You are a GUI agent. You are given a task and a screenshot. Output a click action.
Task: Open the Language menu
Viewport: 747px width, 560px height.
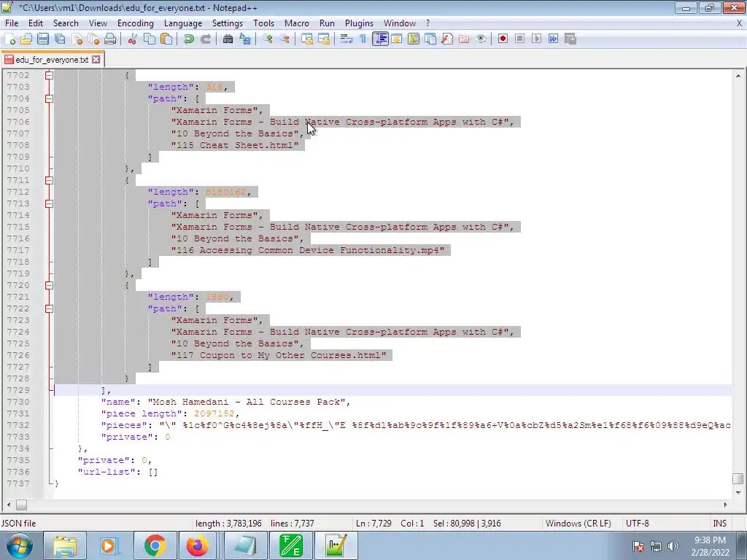click(x=183, y=23)
